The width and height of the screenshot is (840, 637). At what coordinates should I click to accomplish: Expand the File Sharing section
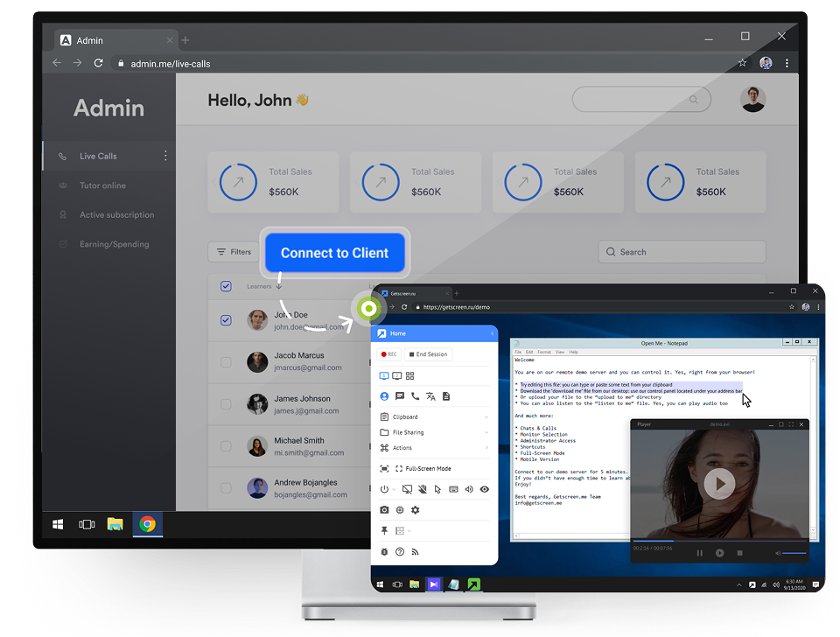point(434,432)
